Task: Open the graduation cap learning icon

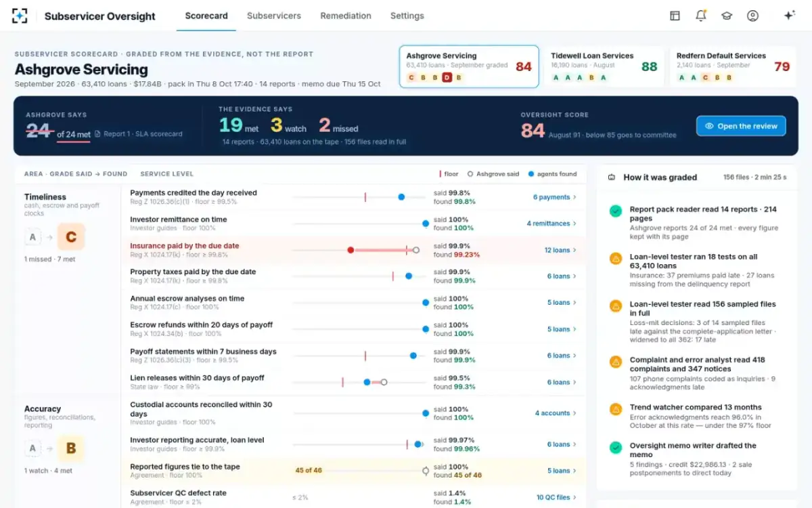Action: click(727, 16)
